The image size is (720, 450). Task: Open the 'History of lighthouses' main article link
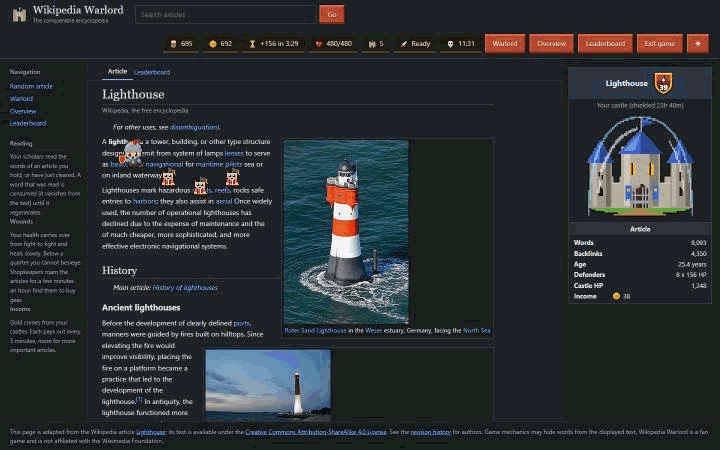tap(185, 287)
